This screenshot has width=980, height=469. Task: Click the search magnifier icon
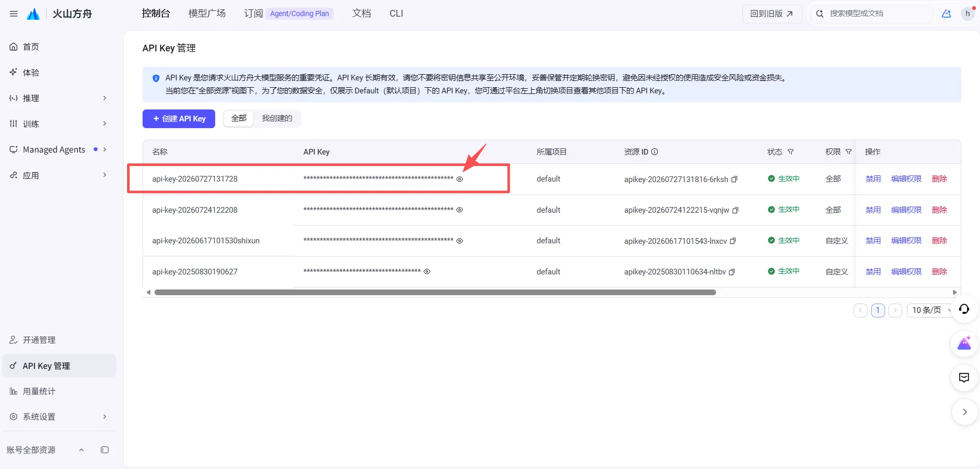(820, 14)
